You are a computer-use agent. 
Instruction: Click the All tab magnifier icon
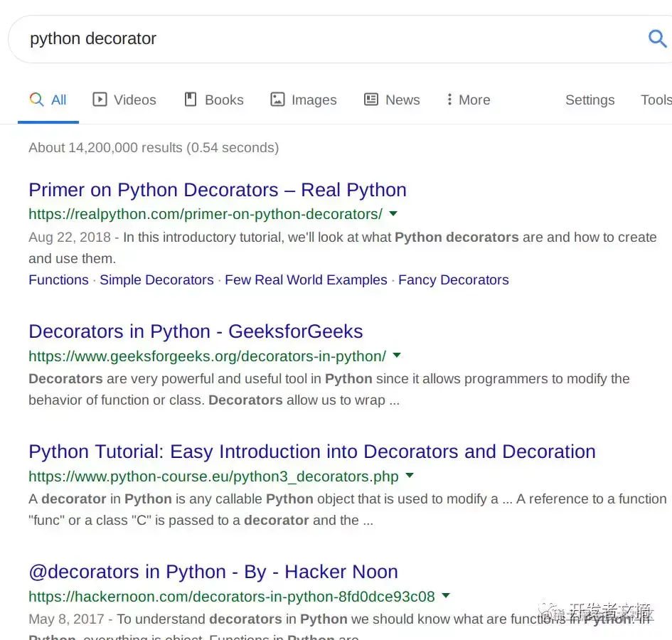coord(36,100)
